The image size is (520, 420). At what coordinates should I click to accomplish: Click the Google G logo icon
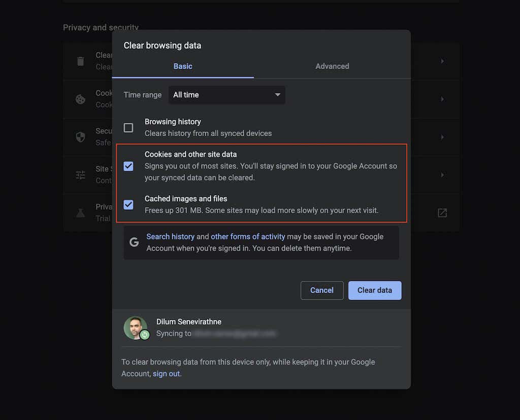134,242
